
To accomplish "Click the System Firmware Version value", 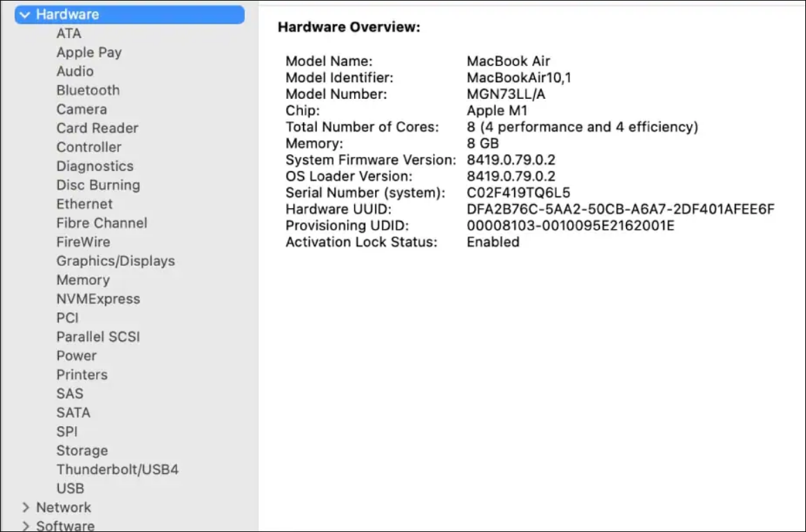I will (x=511, y=160).
